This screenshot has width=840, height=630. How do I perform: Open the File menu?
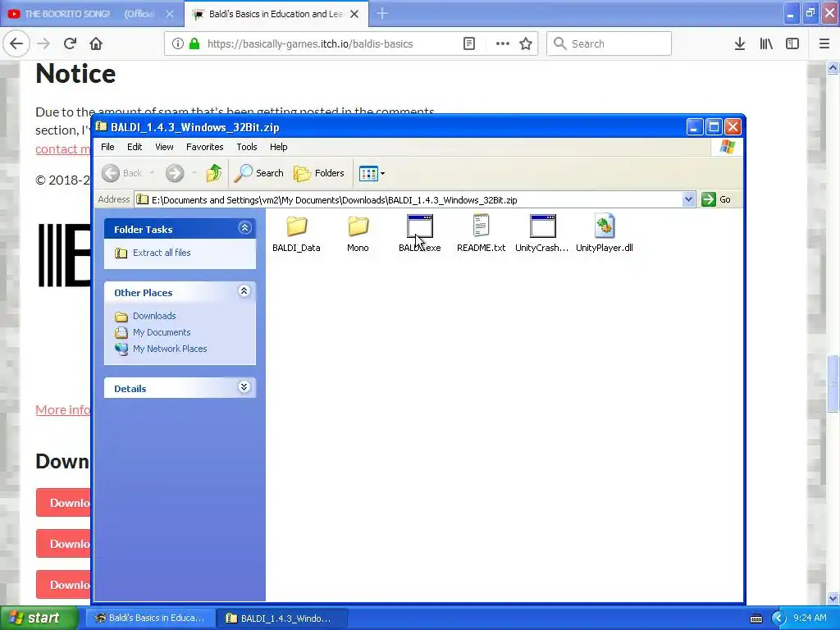[x=107, y=147]
